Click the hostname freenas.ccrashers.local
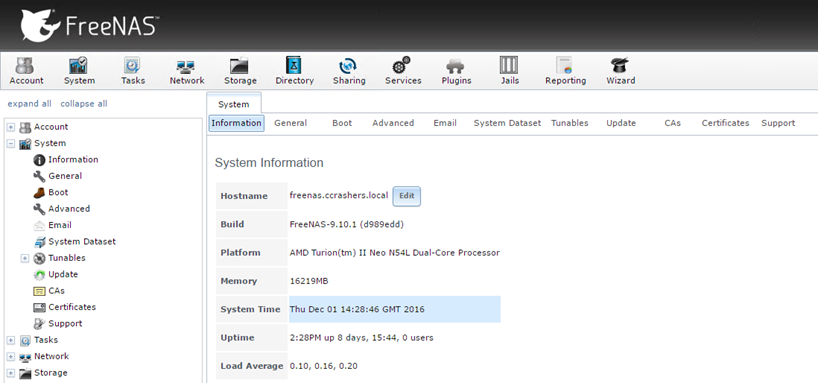The width and height of the screenshot is (818, 383). point(339,196)
